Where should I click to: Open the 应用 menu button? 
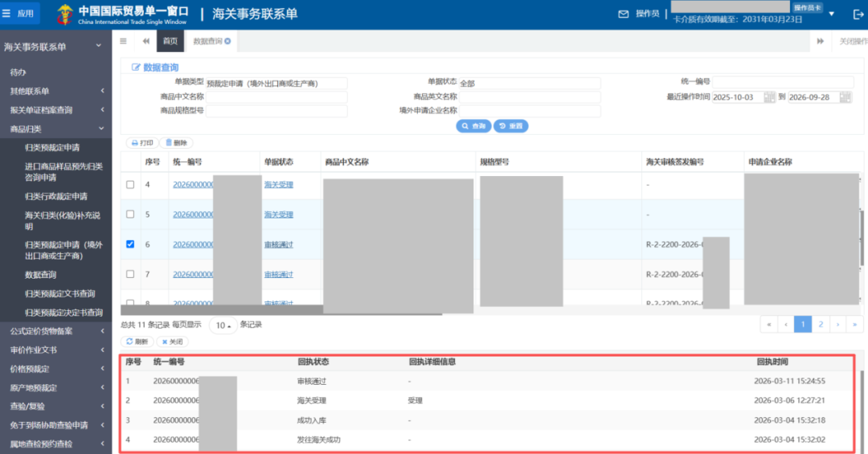tap(18, 14)
